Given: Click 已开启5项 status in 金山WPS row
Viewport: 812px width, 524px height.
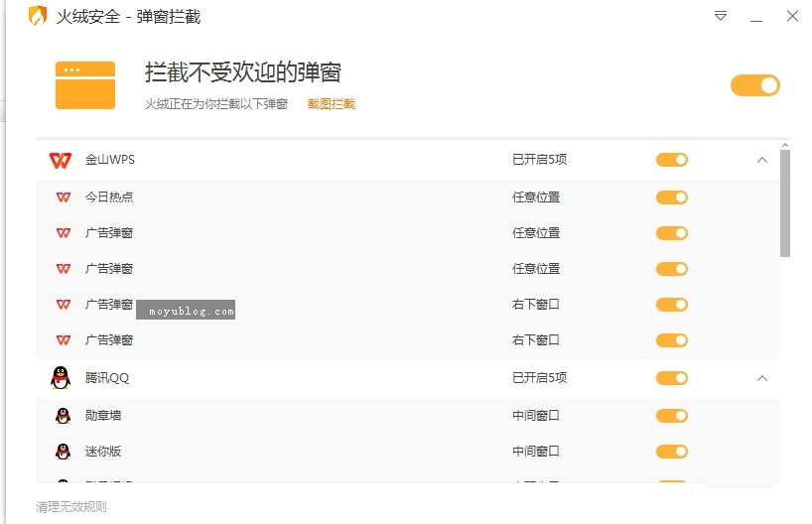Looking at the screenshot, I should (x=539, y=160).
